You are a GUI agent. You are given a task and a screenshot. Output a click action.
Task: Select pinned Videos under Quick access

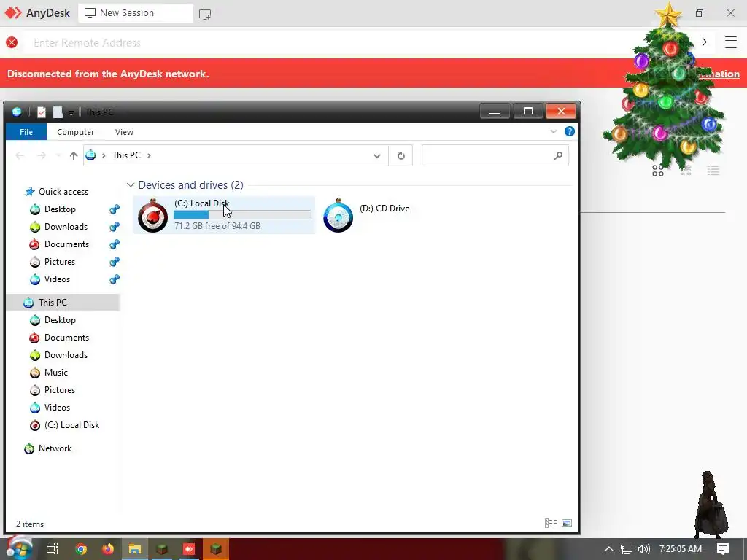pyautogui.click(x=57, y=279)
